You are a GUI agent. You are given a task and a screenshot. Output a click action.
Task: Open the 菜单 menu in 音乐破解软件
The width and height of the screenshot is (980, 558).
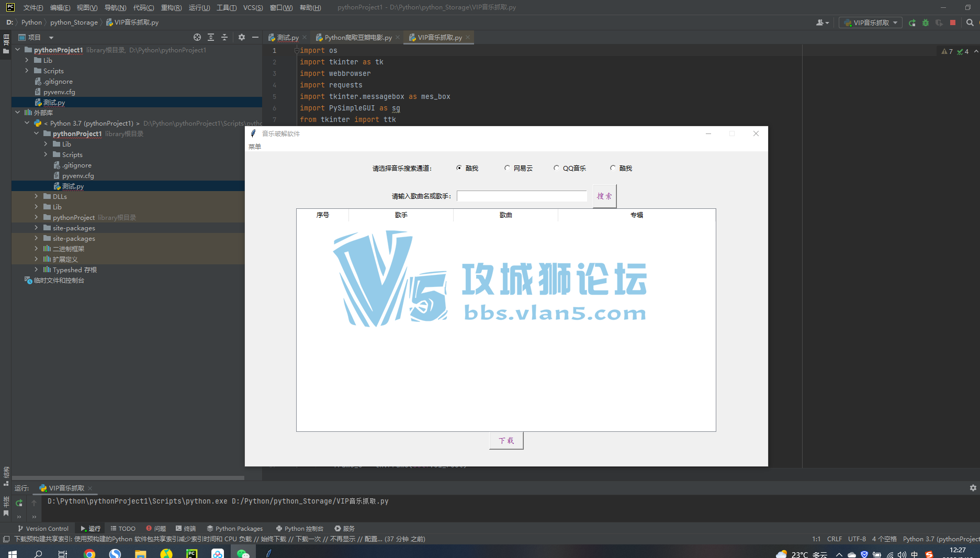click(255, 147)
